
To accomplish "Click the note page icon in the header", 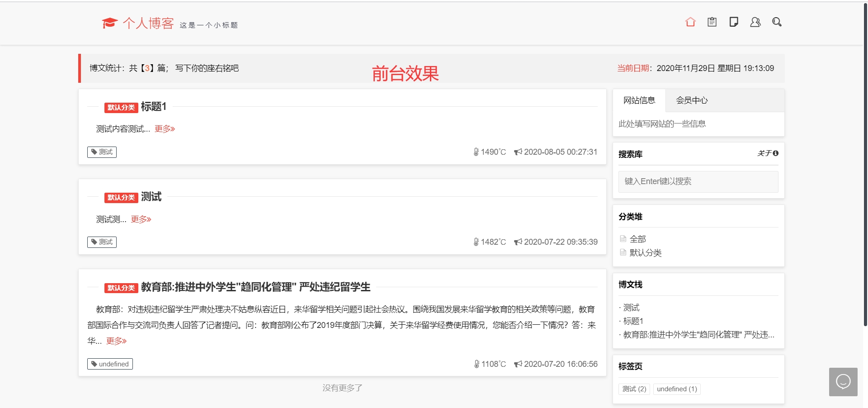I will click(x=734, y=22).
